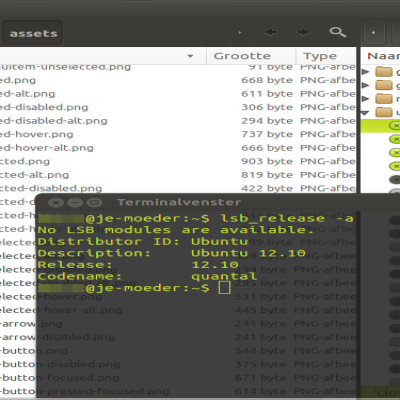Collapse the expanded fourth folder
Image resolution: width=400 pixels, height=400 pixels.
[365, 113]
